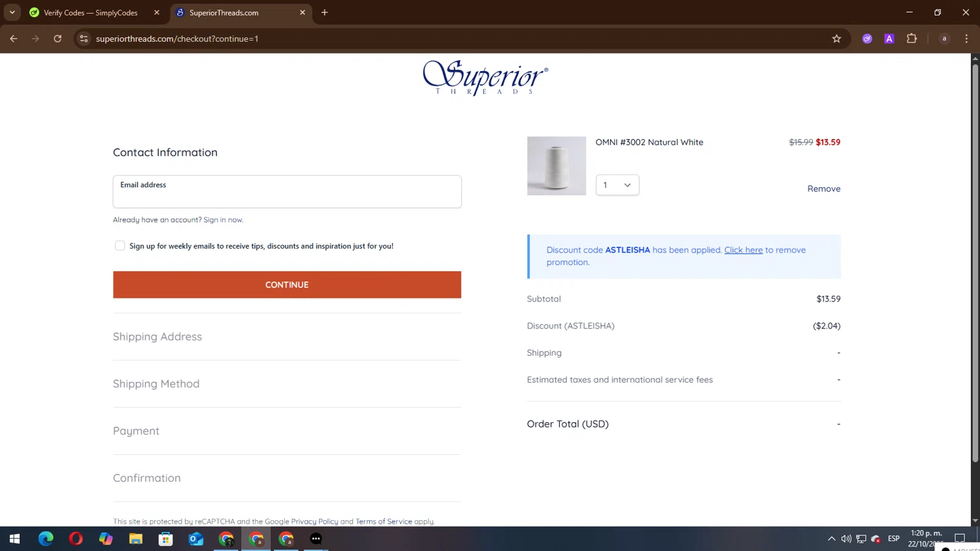The width and height of the screenshot is (980, 551).
Task: Follow the 'Sign in now' link
Action: point(223,220)
